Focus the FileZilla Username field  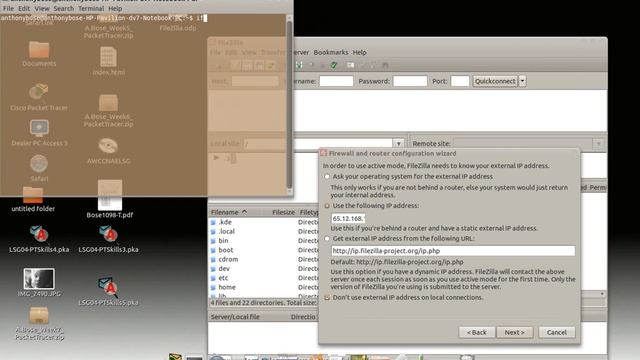[336, 81]
